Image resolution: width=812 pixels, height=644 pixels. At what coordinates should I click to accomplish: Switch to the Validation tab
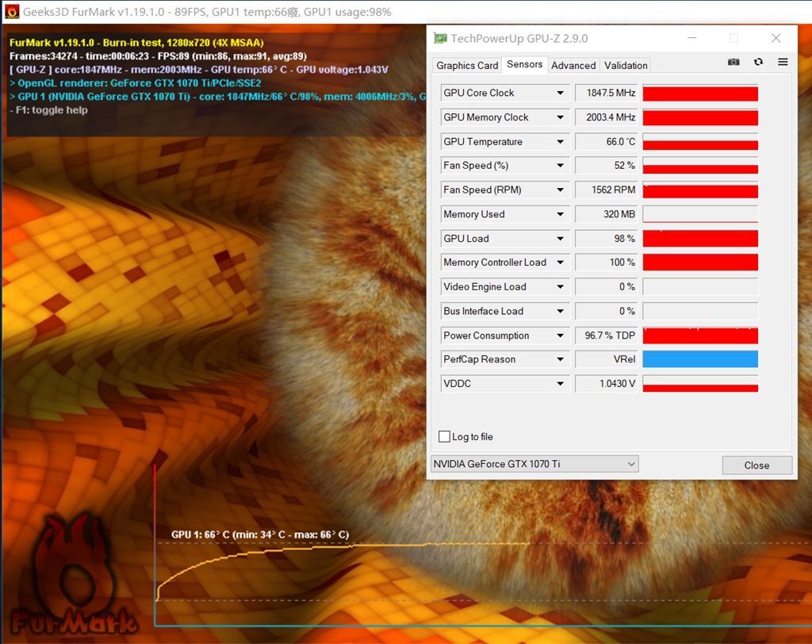tap(626, 65)
